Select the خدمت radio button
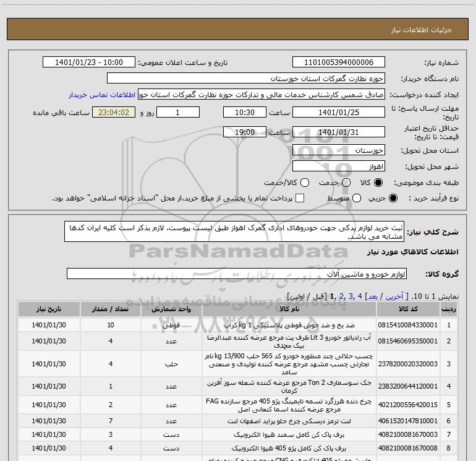Viewport: 476px width, 461px height. tap(346, 183)
